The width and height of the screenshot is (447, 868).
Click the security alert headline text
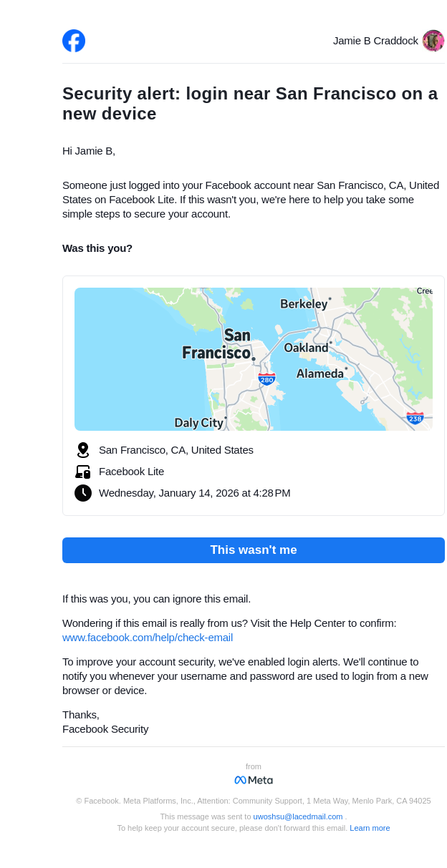[250, 104]
